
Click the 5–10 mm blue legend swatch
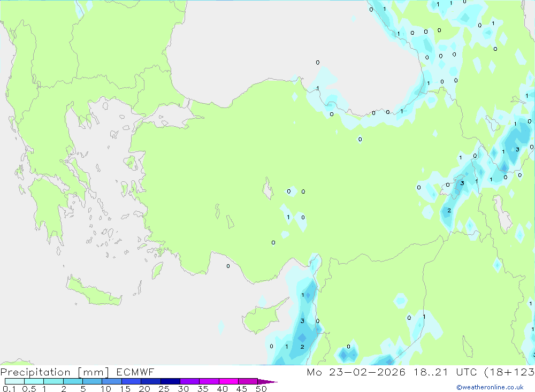click(x=93, y=381)
